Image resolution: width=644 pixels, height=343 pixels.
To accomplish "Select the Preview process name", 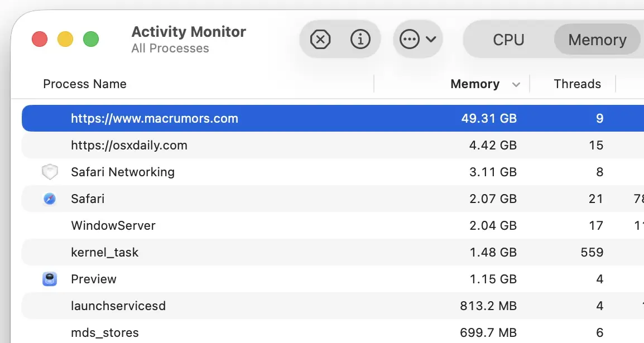I will (94, 279).
